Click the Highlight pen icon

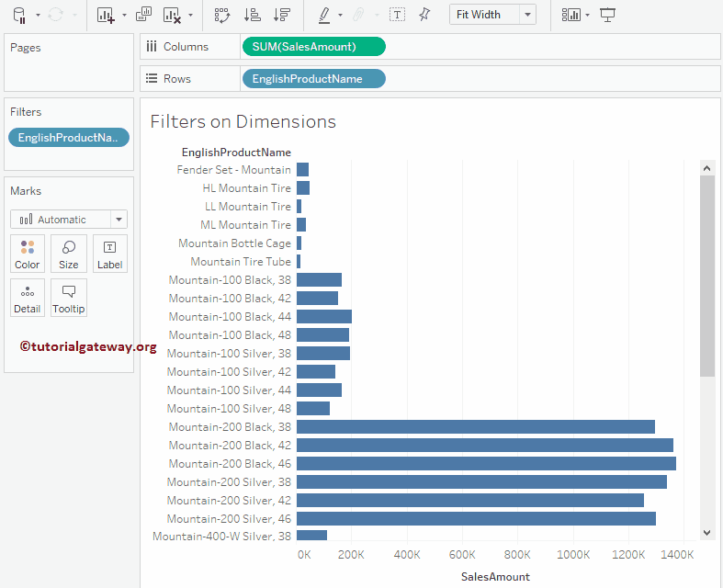(x=323, y=15)
